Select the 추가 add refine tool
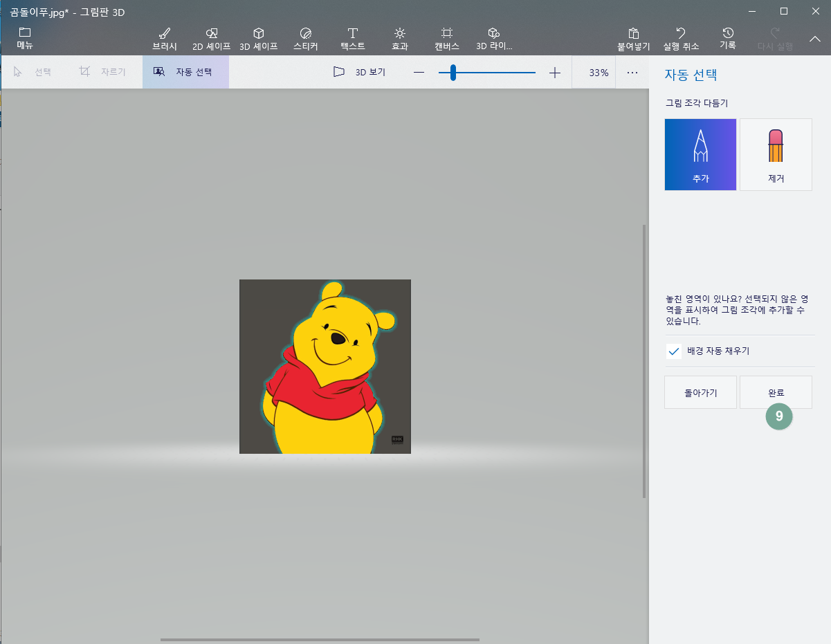The image size is (831, 644). pyautogui.click(x=700, y=154)
